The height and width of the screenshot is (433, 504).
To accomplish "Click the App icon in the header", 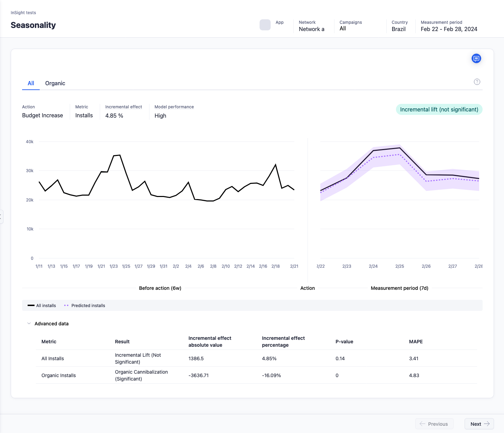I will (265, 25).
